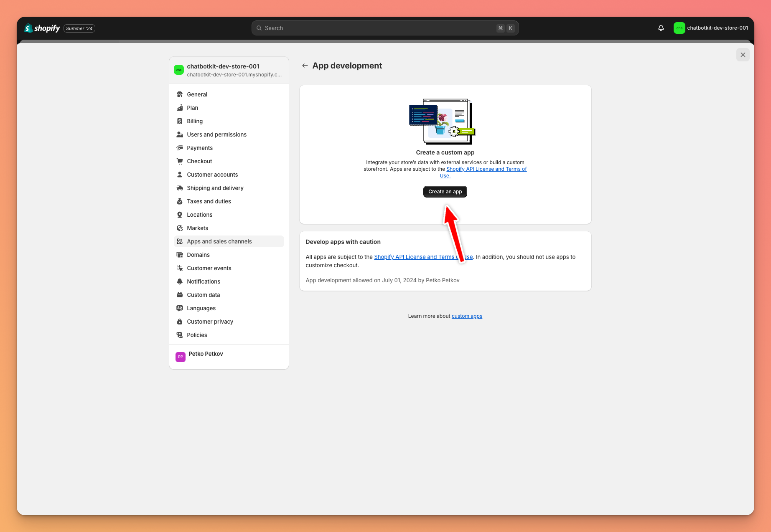The height and width of the screenshot is (532, 771).
Task: Select Custom data in sidebar
Action: click(x=229, y=295)
